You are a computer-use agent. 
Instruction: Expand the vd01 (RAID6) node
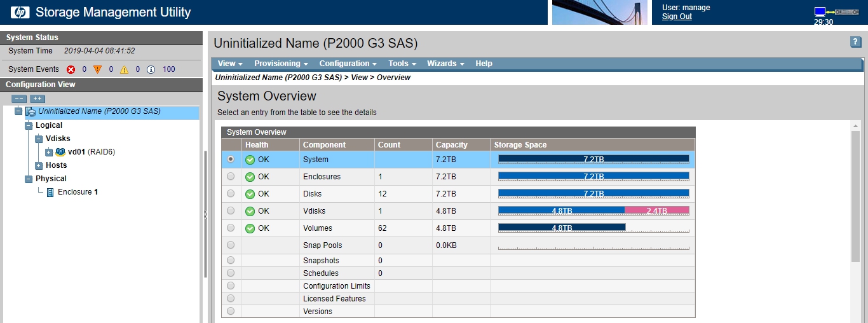click(49, 152)
